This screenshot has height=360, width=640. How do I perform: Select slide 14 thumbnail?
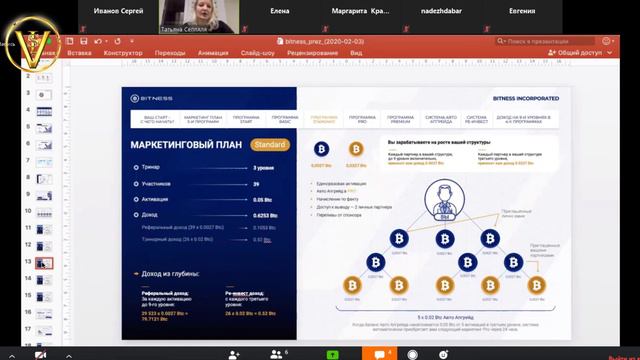click(x=44, y=280)
